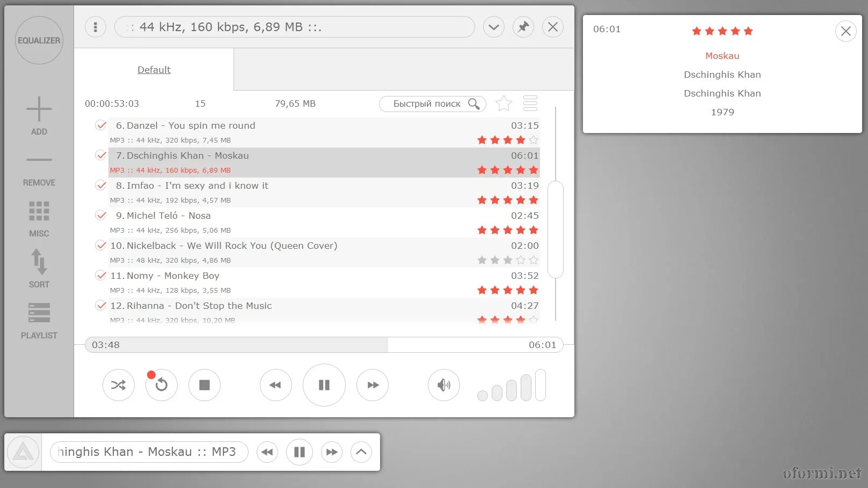
Task: Uncheck track 6 Danzel checkbox
Action: pos(101,125)
